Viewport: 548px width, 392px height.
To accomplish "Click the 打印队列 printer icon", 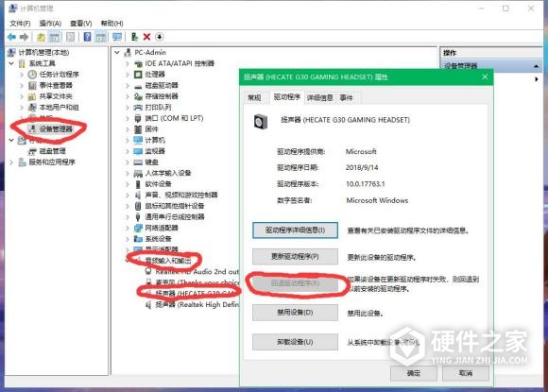I will 138,108.
